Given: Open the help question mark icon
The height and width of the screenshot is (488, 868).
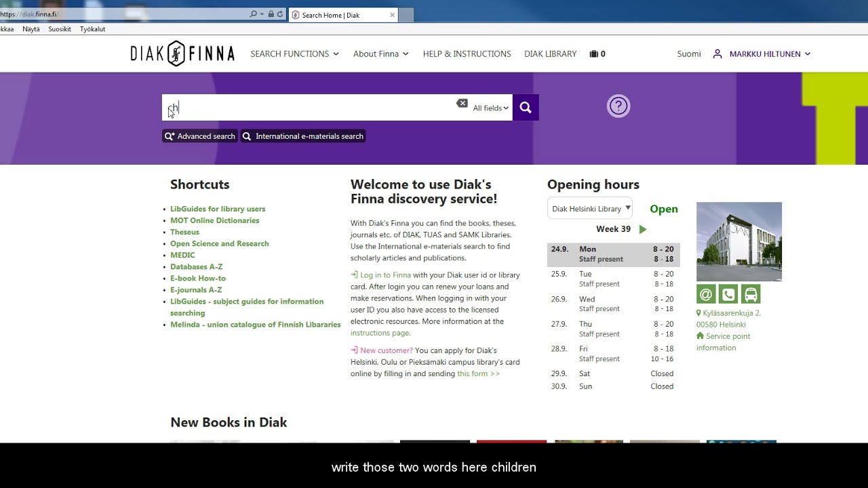Looking at the screenshot, I should (x=618, y=106).
